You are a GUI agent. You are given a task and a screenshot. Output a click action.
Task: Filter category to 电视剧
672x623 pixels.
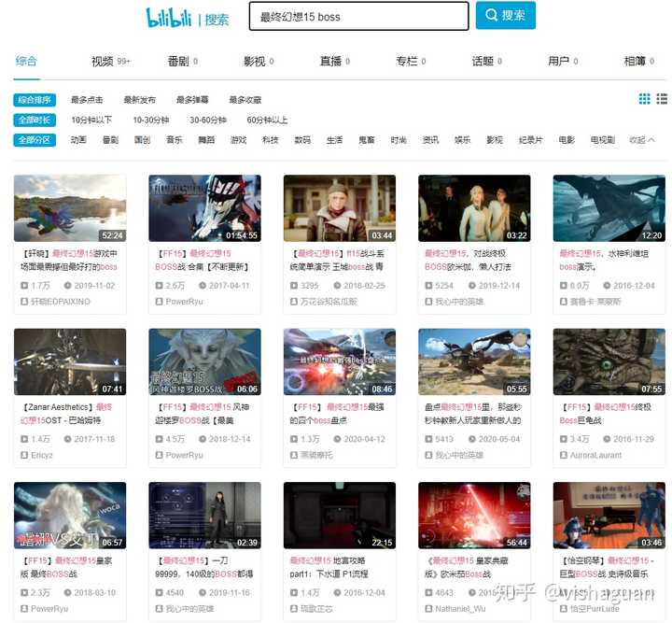(603, 140)
